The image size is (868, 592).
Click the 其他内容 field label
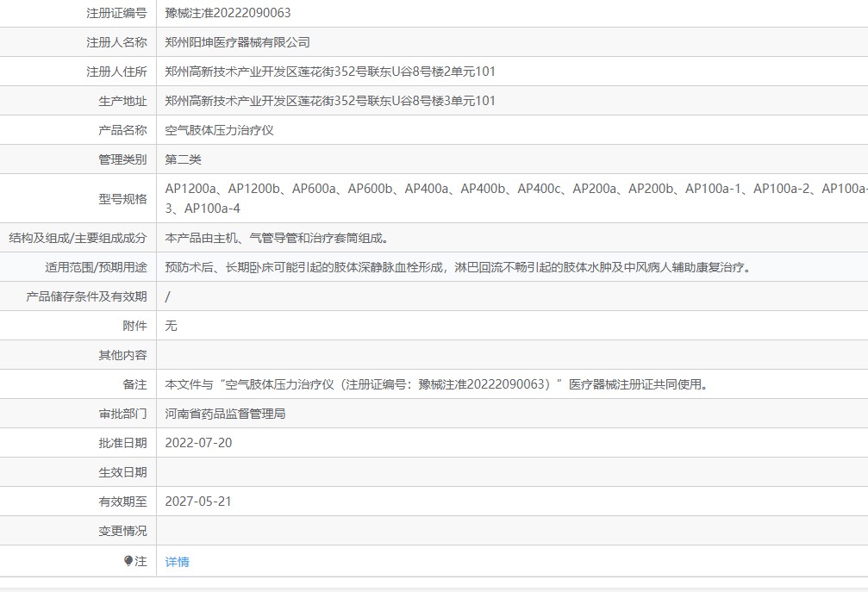(x=123, y=355)
